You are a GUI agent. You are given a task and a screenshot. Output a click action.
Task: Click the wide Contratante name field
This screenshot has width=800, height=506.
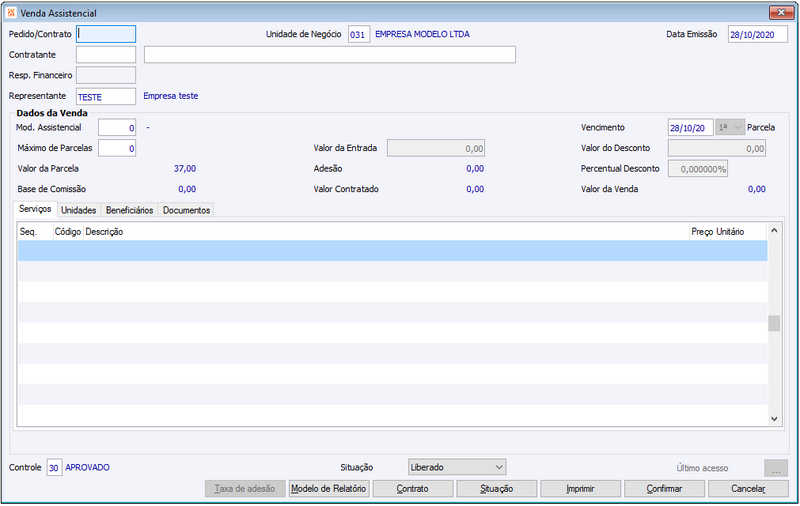(330, 55)
